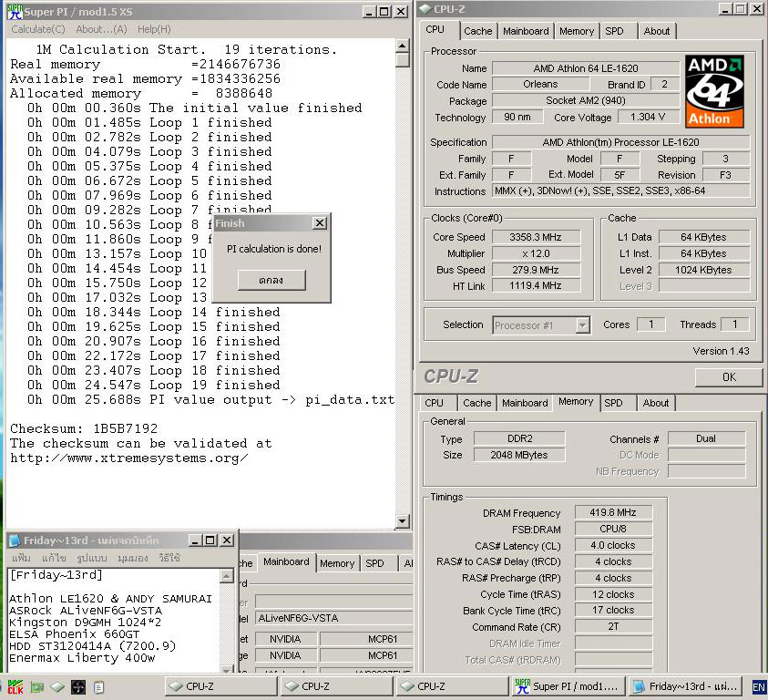Click the ALiveNF6G-VSTA model field
The height and width of the screenshot is (700, 768).
click(333, 619)
